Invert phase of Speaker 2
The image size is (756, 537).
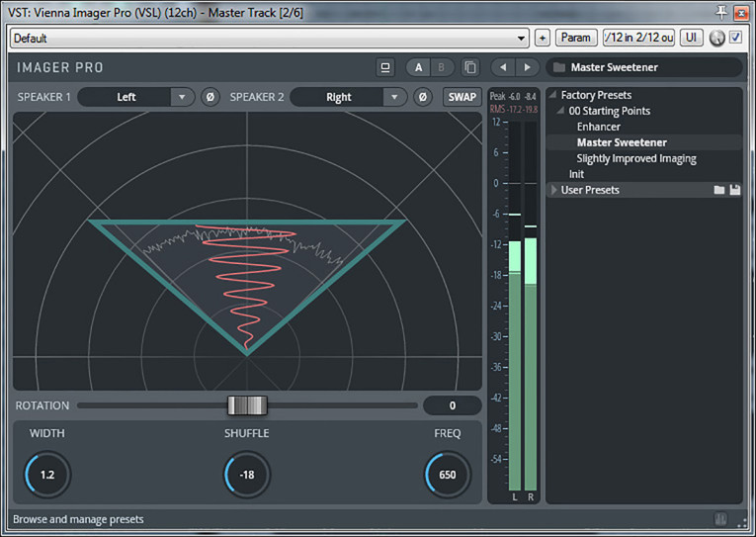tap(423, 97)
